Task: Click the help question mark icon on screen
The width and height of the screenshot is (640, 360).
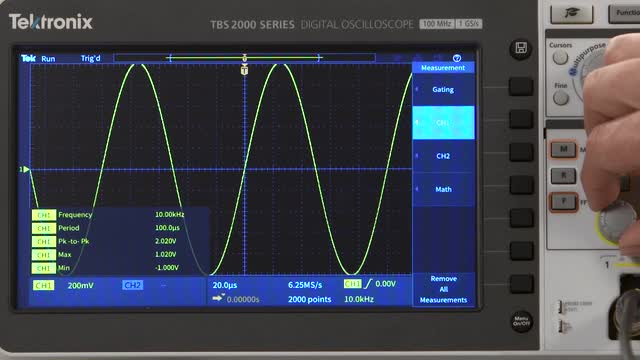Action: (457, 58)
